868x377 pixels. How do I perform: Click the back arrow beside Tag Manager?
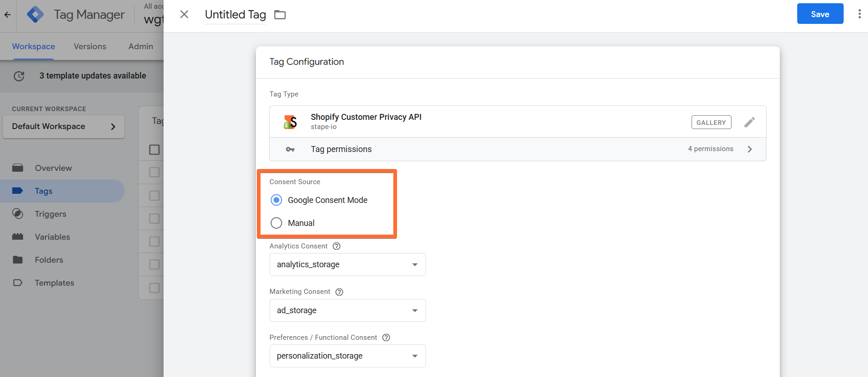click(8, 15)
